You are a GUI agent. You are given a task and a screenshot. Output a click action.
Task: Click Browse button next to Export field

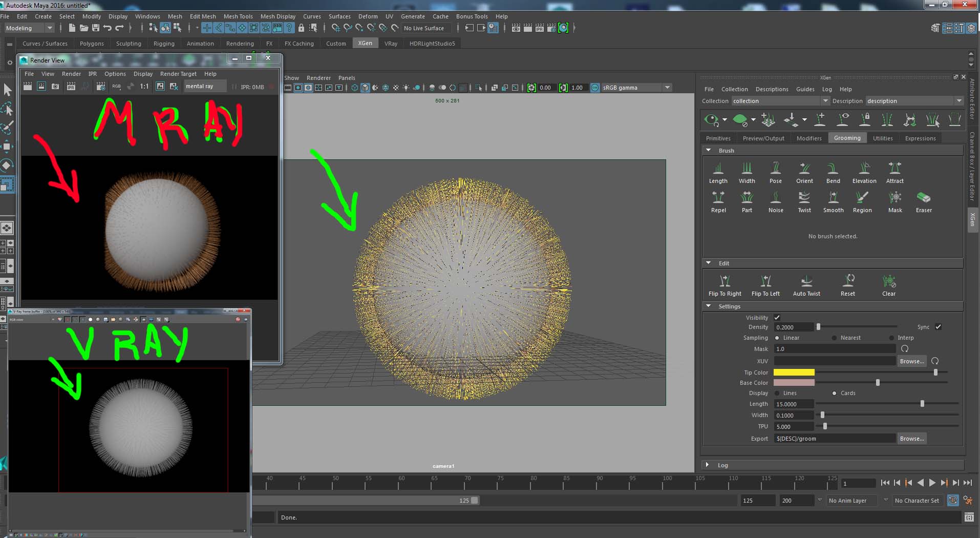(911, 439)
